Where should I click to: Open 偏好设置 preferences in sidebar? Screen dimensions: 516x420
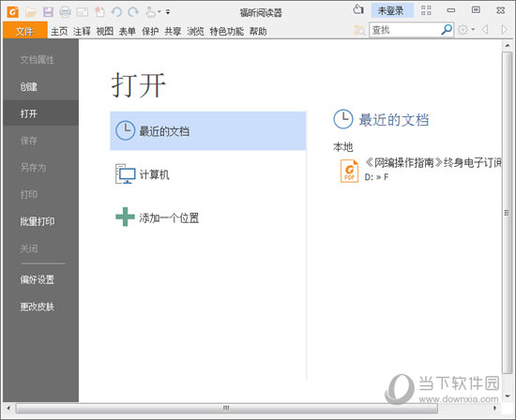click(x=40, y=280)
